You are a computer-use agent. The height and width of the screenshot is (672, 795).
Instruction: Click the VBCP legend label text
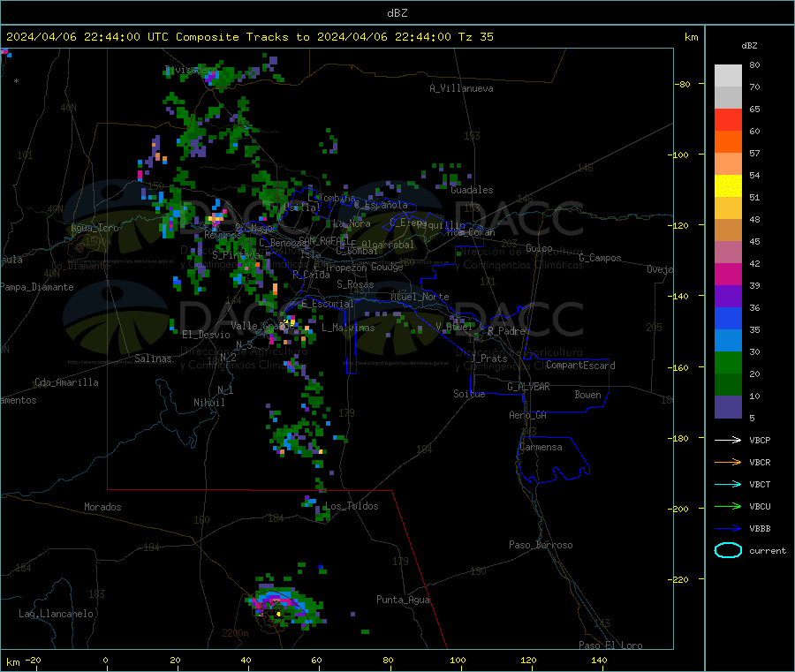click(760, 440)
